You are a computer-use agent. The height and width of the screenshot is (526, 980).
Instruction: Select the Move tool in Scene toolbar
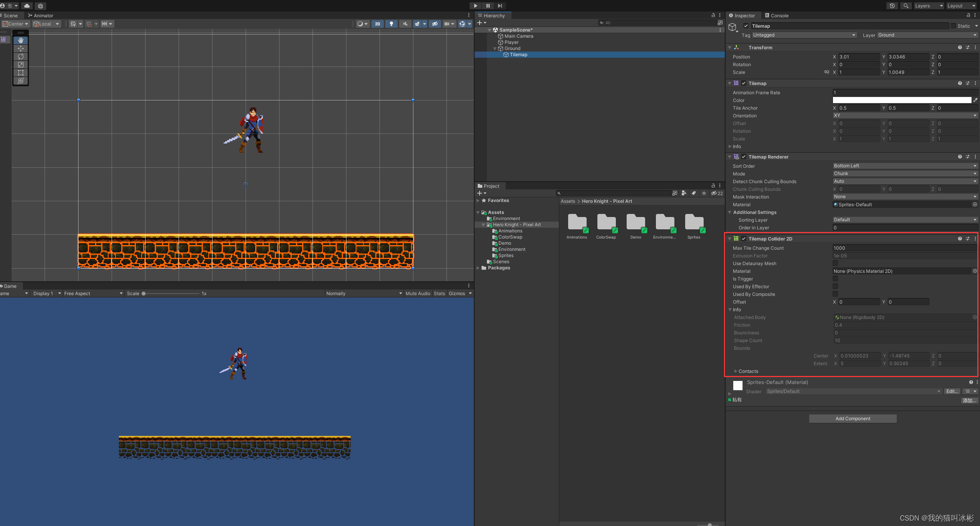(21, 48)
